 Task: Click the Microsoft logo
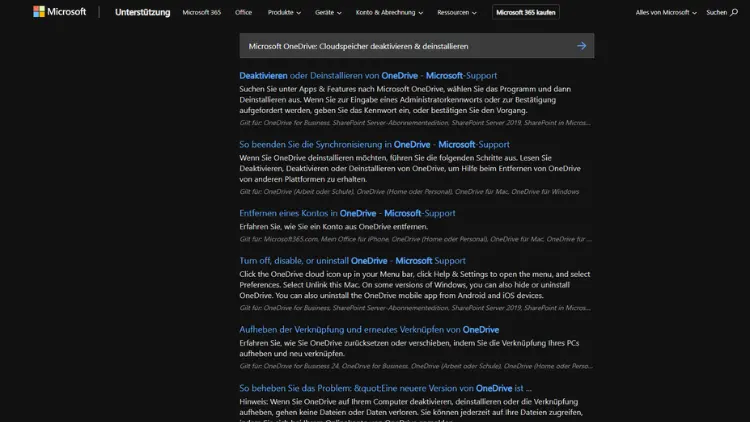59,11
